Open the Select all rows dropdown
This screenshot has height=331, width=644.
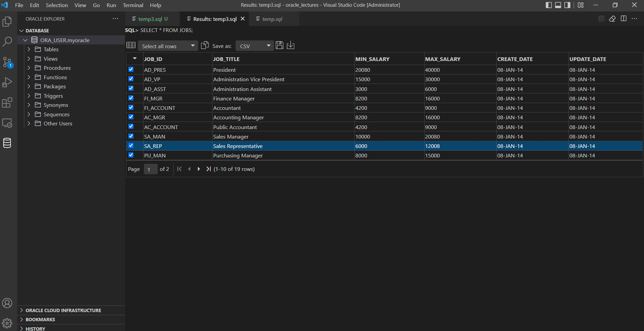point(168,46)
